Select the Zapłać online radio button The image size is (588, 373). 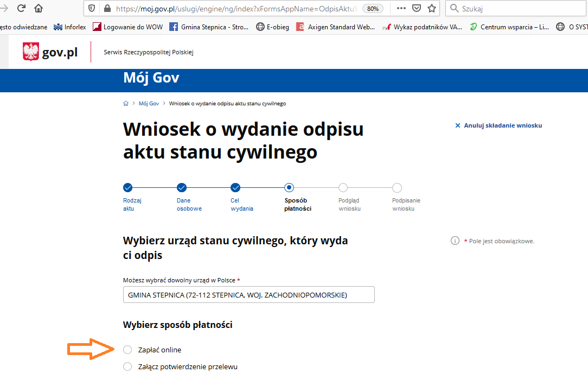[x=127, y=350]
